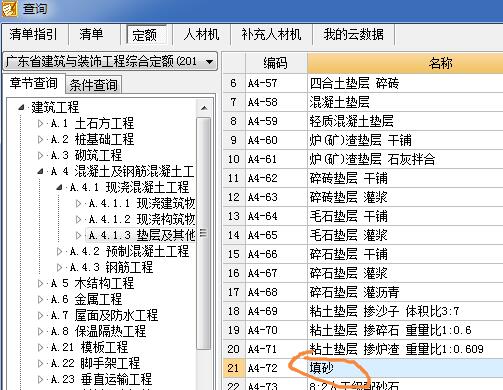503x390 pixels.
Task: Expand the A.2 桩基础工程 node
Action: coord(40,139)
